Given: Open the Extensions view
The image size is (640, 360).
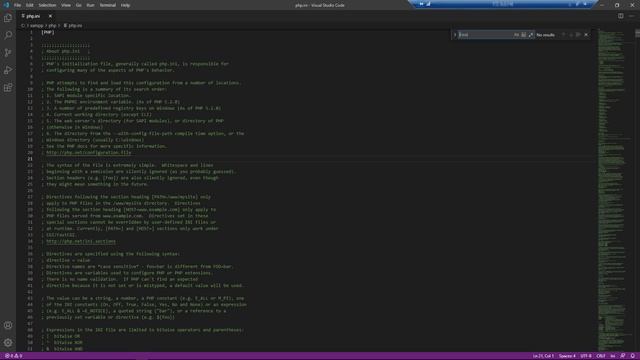Looking at the screenshot, I should [x=8, y=88].
